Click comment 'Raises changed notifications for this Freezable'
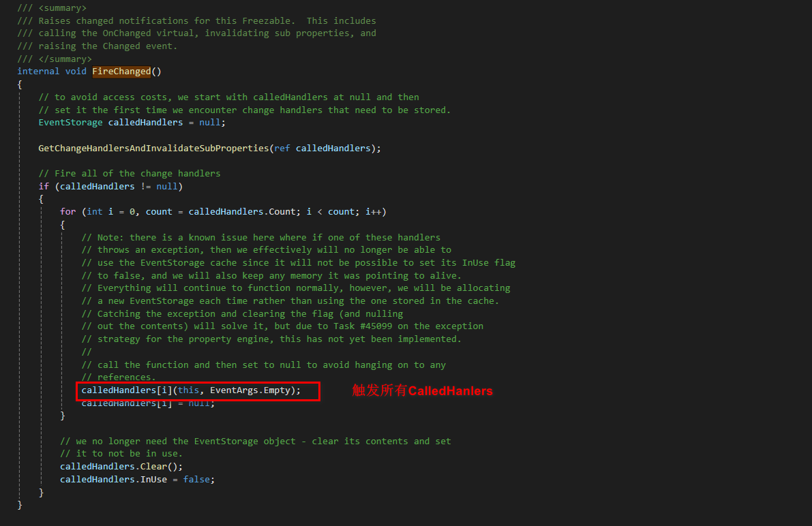 click(x=197, y=20)
